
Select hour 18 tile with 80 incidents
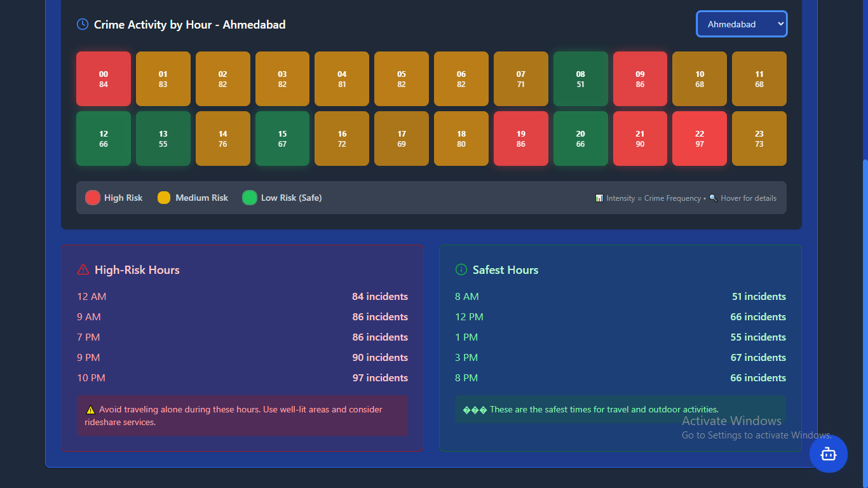click(461, 139)
